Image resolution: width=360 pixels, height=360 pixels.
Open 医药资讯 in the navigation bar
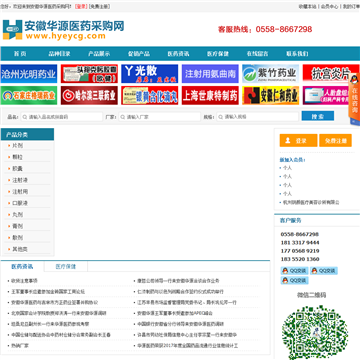pos(178,54)
